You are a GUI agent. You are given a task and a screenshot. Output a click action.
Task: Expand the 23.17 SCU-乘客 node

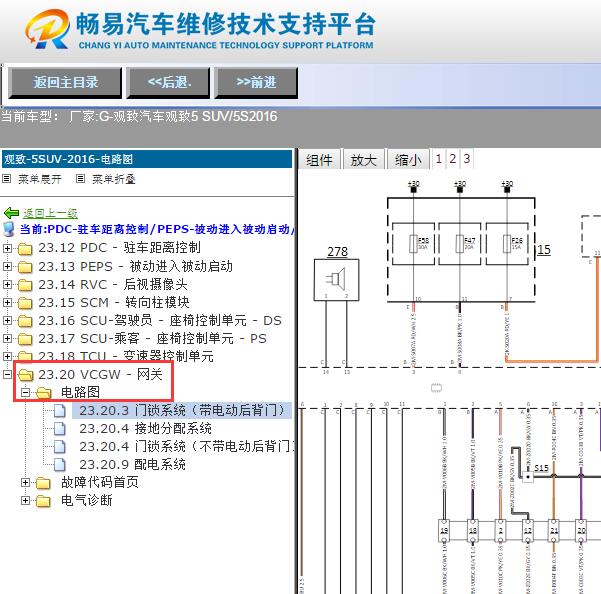7,338
